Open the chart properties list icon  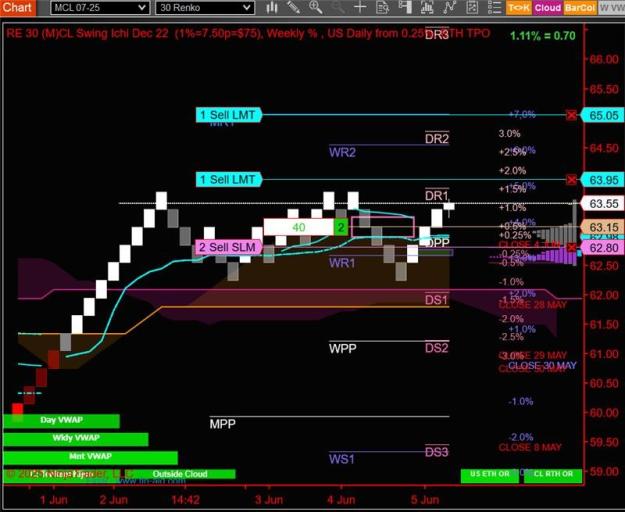click(x=494, y=8)
